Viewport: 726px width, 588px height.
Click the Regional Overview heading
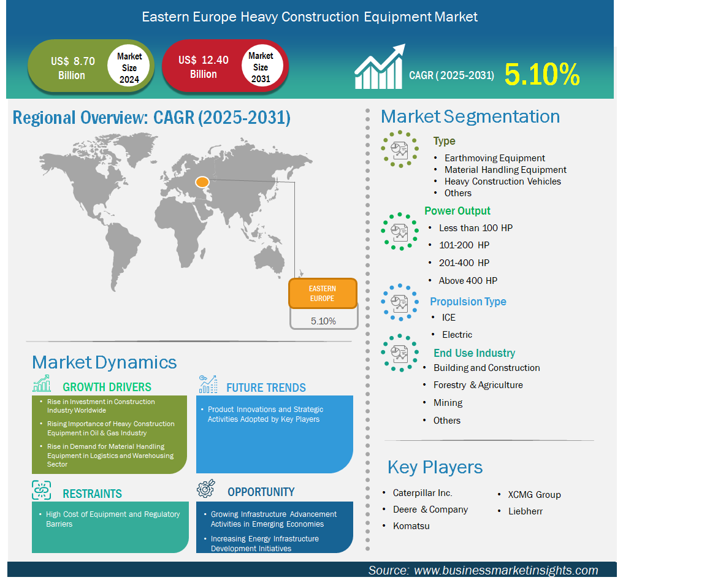(151, 118)
